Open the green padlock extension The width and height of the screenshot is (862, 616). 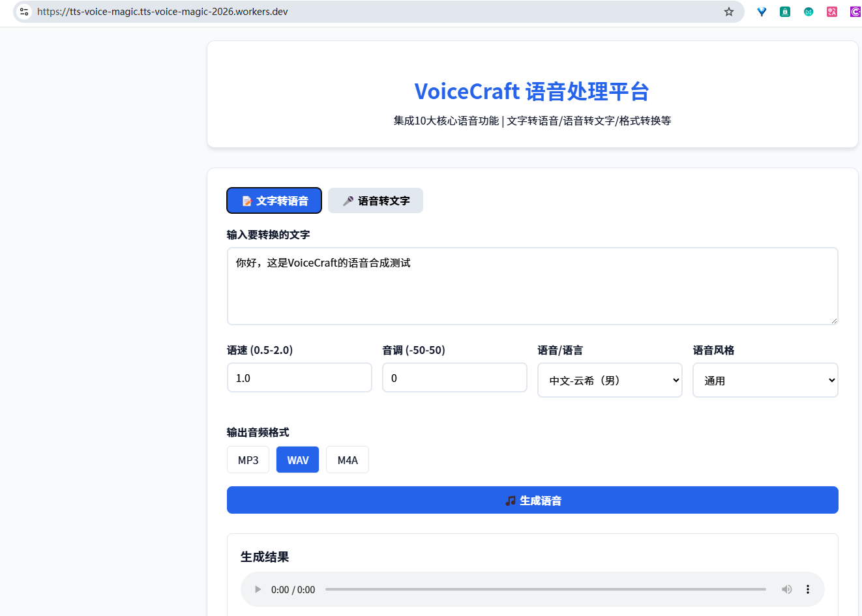pyautogui.click(x=785, y=12)
